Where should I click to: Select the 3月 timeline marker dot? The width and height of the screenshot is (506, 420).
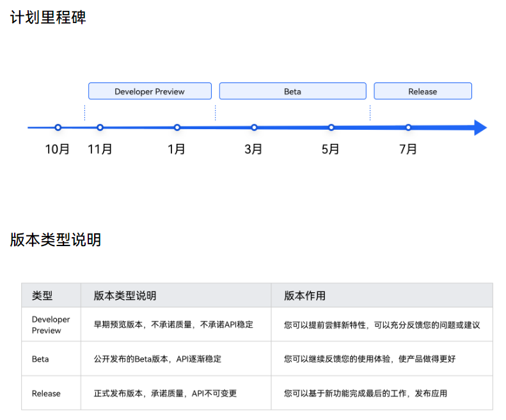[254, 128]
